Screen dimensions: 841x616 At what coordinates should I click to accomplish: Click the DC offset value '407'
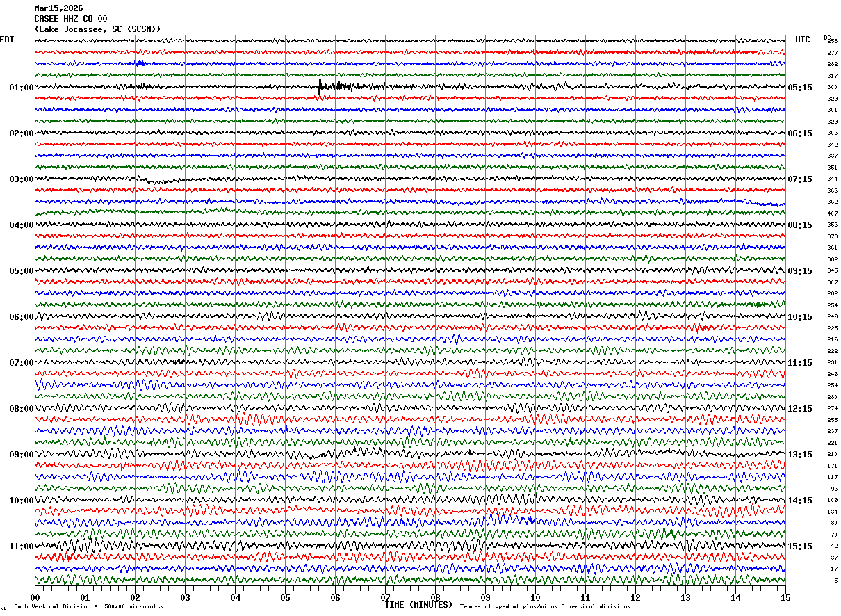(832, 213)
